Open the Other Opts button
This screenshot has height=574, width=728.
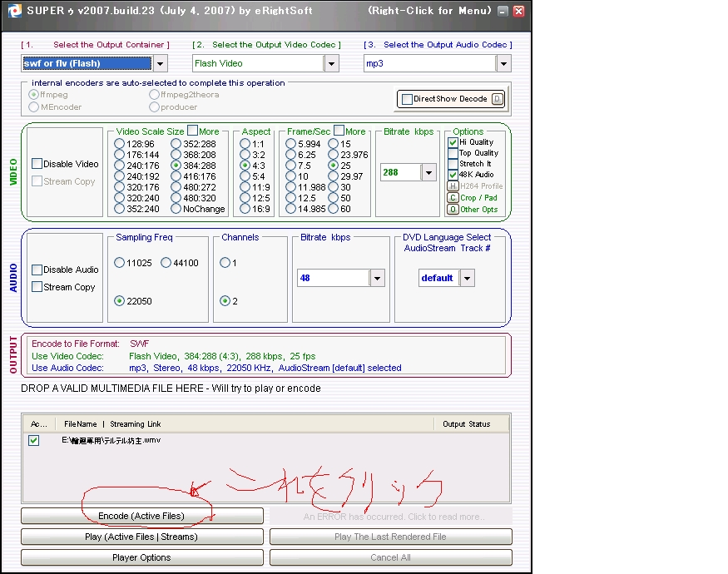point(453,210)
